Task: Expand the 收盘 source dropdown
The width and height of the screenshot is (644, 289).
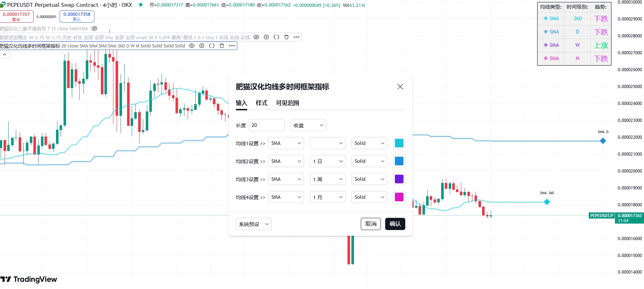Action: tap(308, 125)
